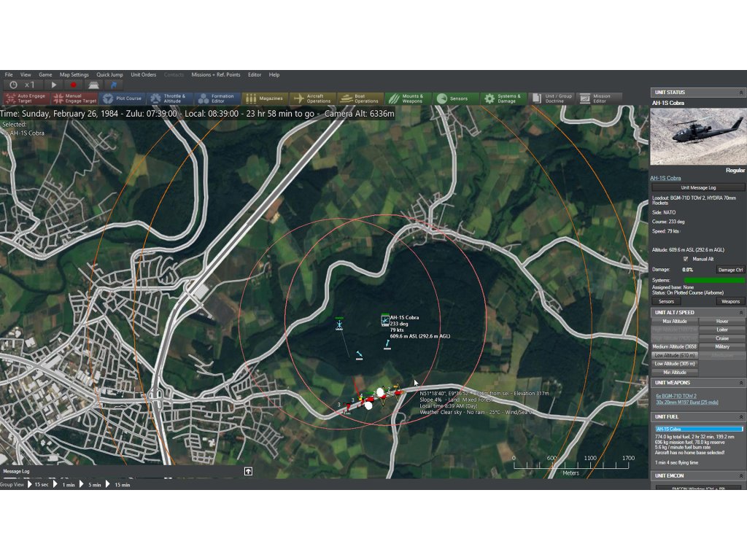Open the Map Settings menu
The height and width of the screenshot is (560, 747).
(x=74, y=75)
